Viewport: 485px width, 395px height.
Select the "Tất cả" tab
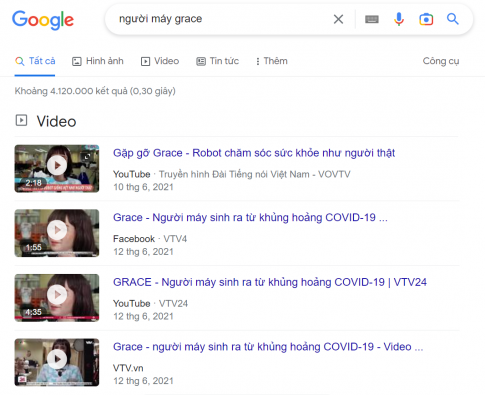click(x=35, y=61)
